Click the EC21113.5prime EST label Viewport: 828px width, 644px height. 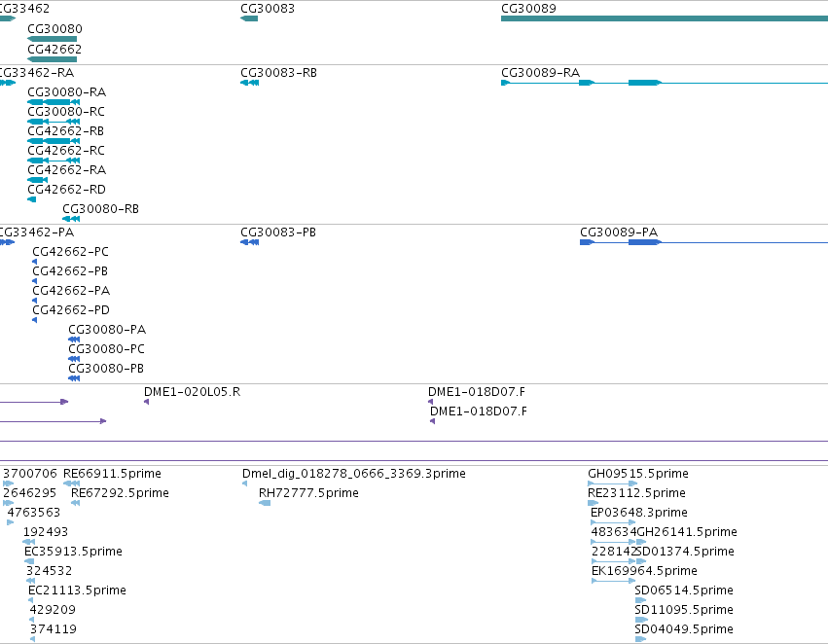click(x=77, y=590)
